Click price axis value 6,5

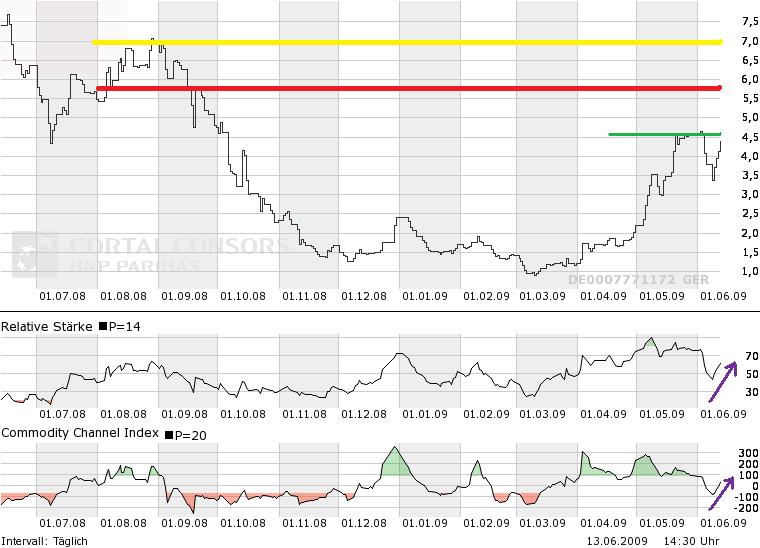tap(750, 60)
